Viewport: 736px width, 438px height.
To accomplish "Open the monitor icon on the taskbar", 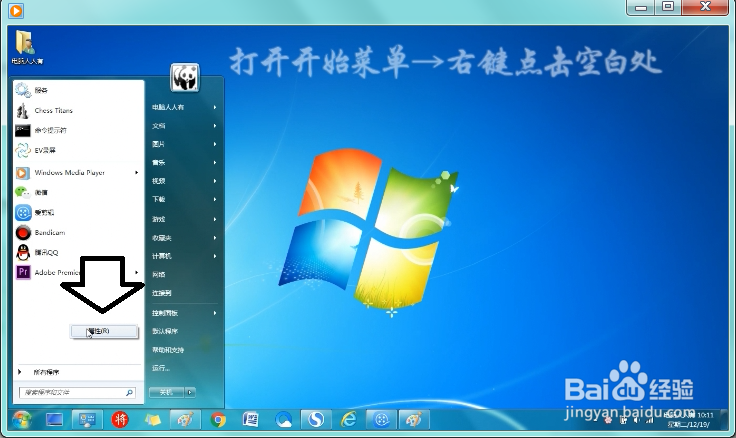I will (x=54, y=419).
